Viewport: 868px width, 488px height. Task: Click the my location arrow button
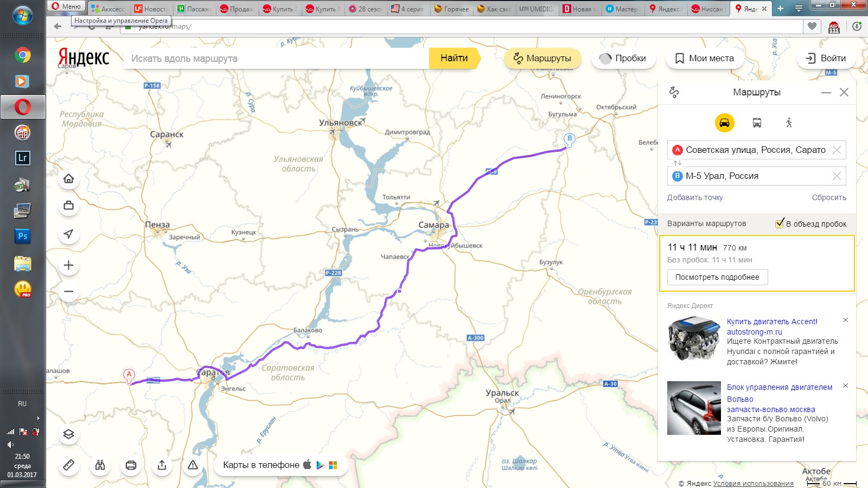[69, 234]
